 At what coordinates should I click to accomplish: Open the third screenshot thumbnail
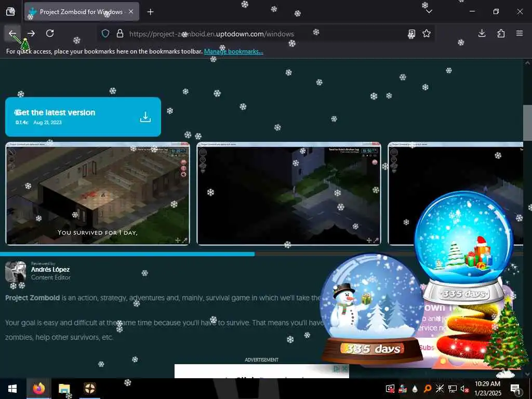[455, 193]
